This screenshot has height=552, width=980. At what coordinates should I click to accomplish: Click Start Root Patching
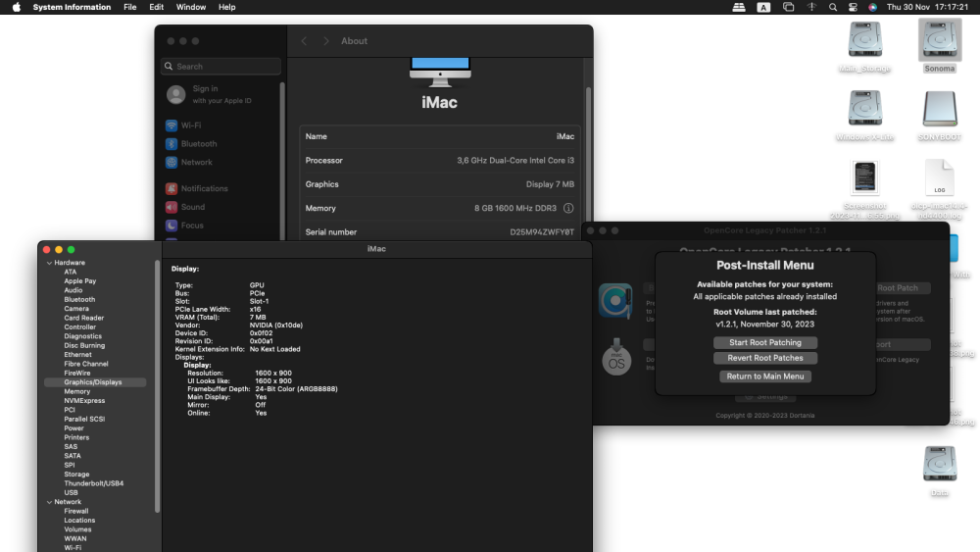coord(765,342)
